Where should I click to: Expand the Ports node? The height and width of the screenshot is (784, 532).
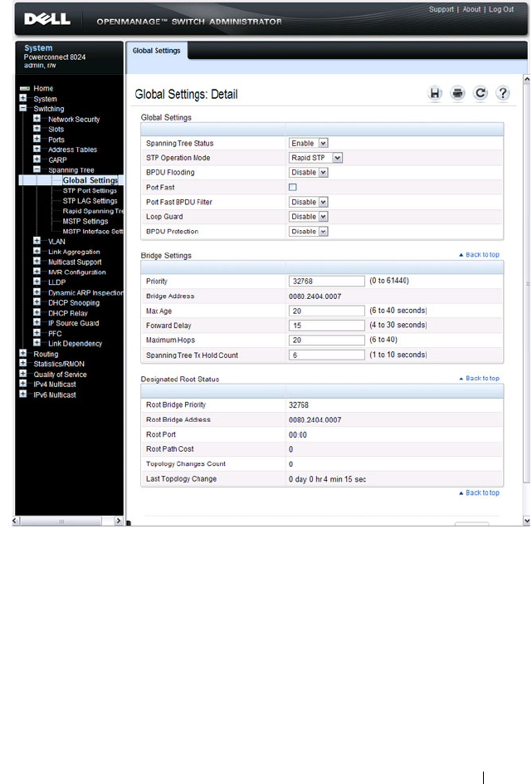pyautogui.click(x=37, y=139)
